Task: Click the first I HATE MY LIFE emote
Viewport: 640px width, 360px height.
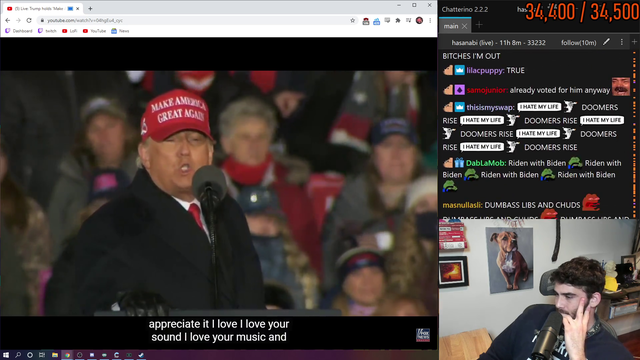Action: tap(539, 107)
